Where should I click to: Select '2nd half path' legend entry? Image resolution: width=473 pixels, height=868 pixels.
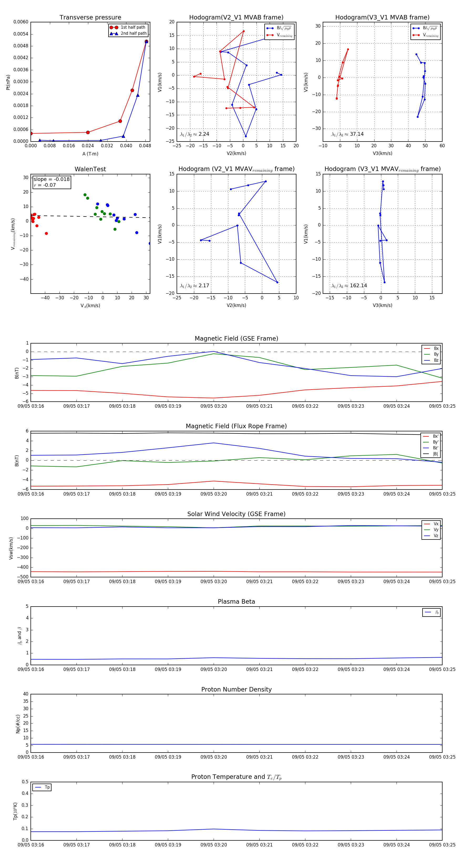(x=128, y=33)
